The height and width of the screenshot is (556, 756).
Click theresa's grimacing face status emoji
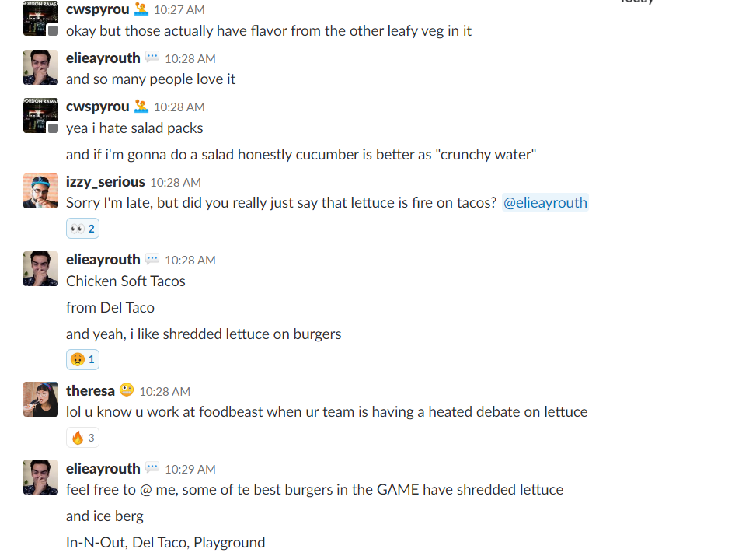(x=127, y=389)
